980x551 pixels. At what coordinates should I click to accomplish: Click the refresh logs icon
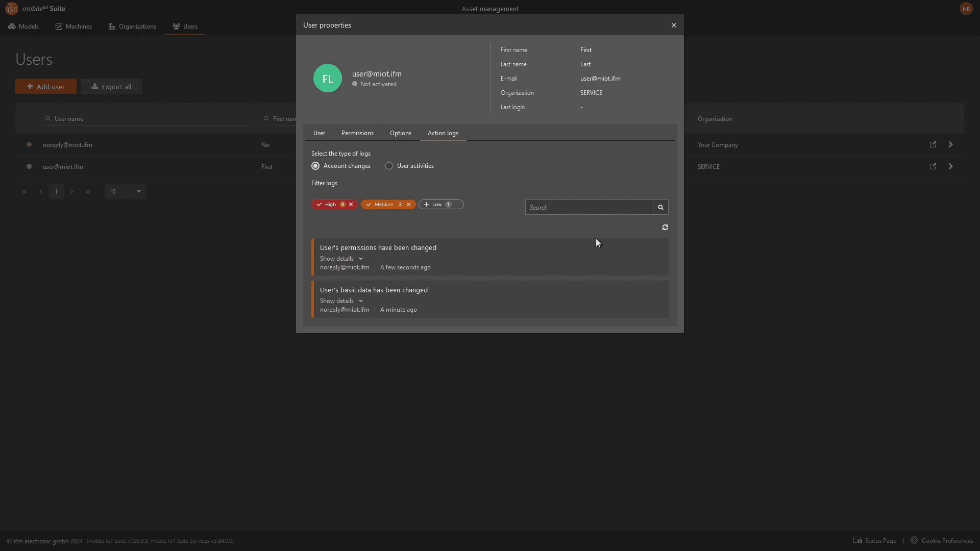[x=665, y=228]
